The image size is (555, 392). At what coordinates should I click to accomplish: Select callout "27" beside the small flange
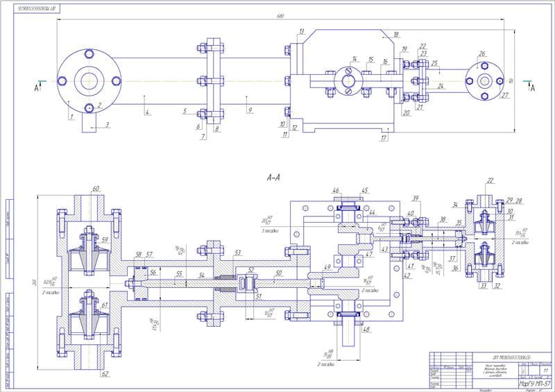[x=505, y=95]
